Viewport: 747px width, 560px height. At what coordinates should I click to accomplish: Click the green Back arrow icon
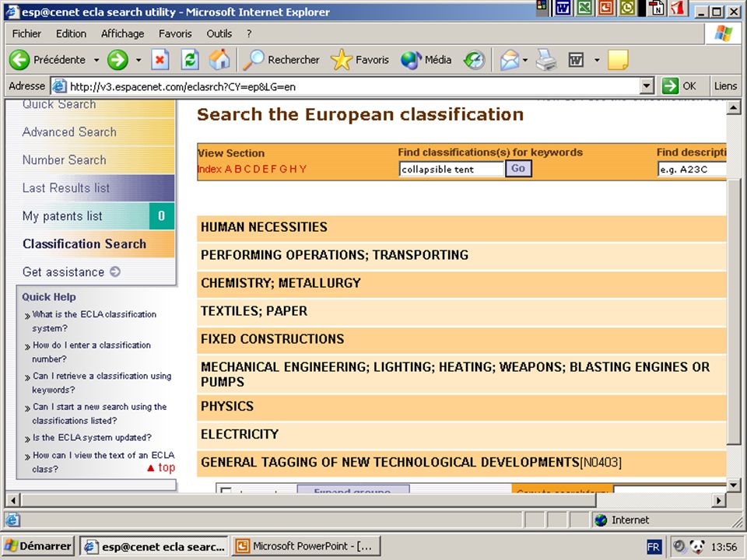[x=19, y=60]
